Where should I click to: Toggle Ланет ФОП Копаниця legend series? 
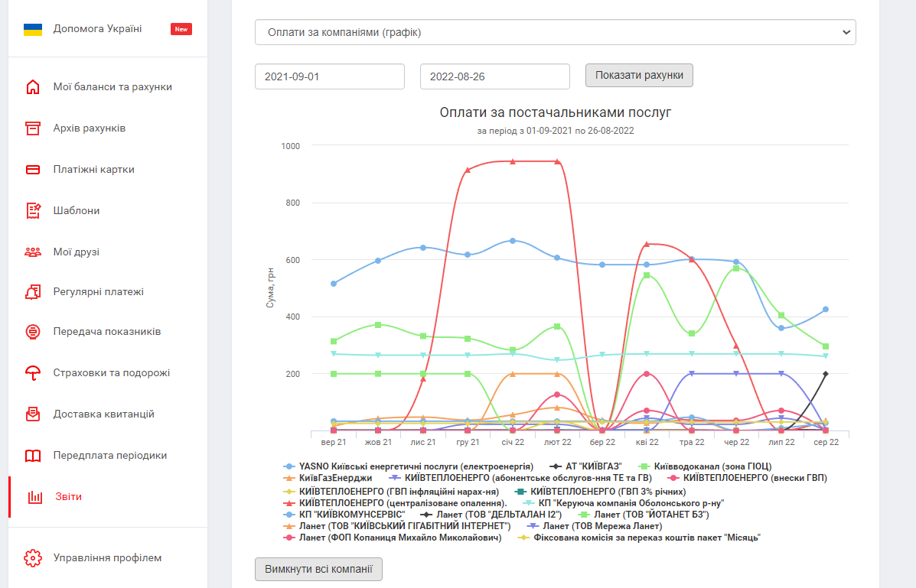(392, 538)
